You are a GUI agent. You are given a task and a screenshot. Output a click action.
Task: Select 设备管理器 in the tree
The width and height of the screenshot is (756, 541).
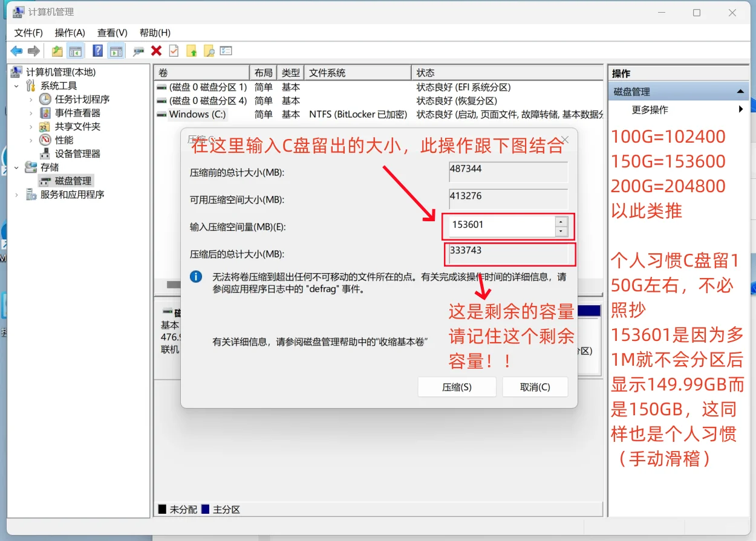[x=77, y=154]
